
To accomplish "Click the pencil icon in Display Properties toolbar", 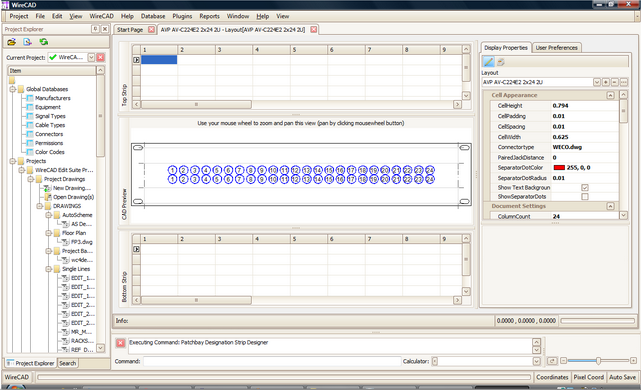I will tap(489, 62).
